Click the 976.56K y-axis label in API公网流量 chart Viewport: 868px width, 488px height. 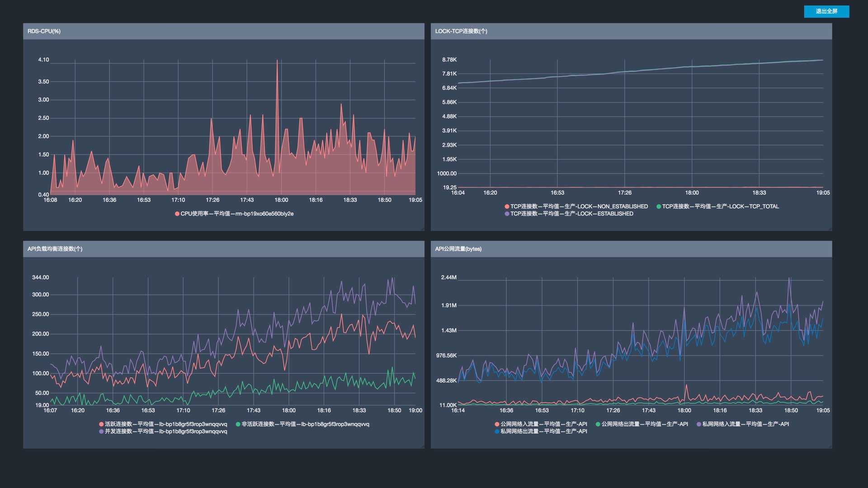[x=446, y=356]
